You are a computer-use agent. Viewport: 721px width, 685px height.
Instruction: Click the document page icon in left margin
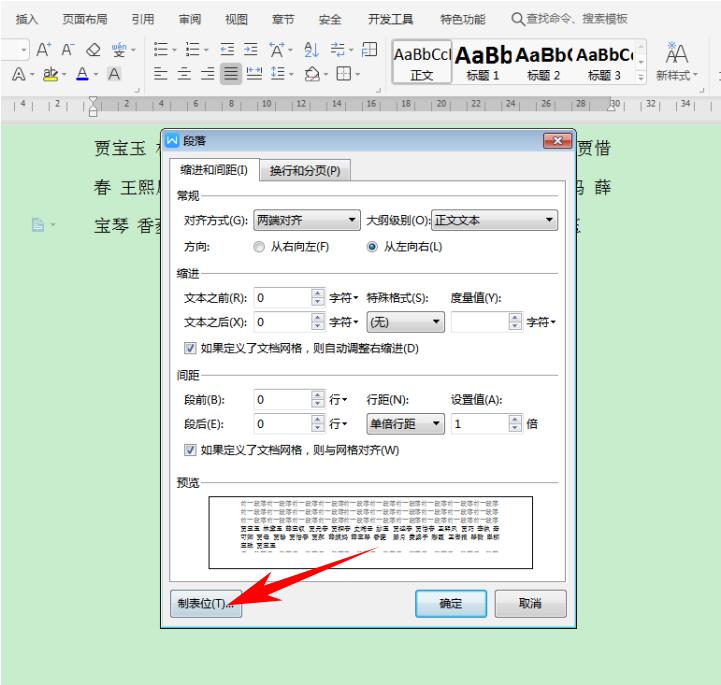tap(38, 225)
